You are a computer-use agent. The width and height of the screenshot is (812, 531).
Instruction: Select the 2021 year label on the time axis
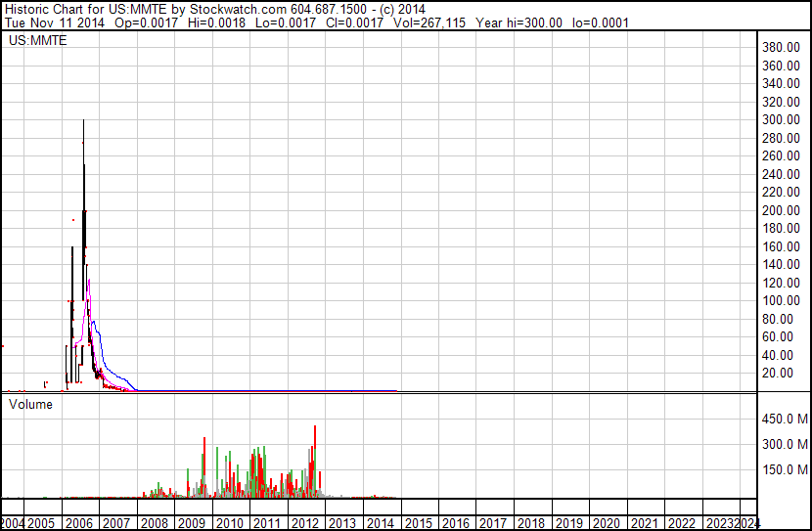pos(644,523)
